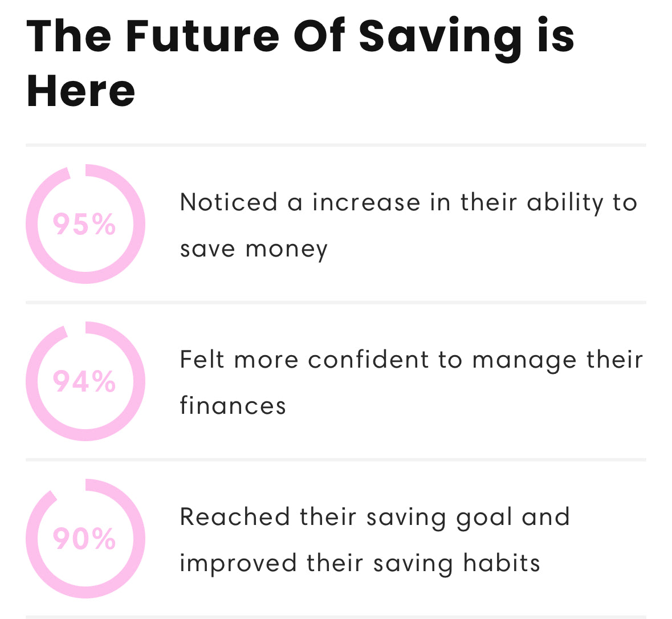Click text Felt more confident to manage
Screen dimensions: 672x619
click(x=378, y=360)
